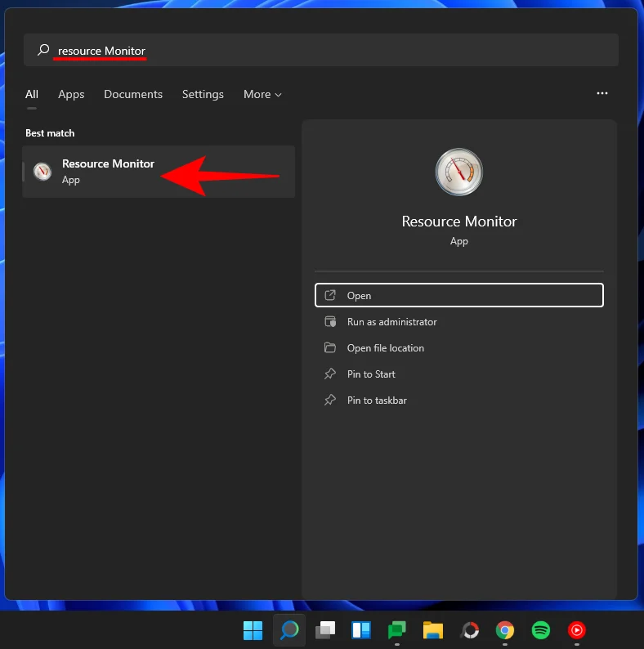This screenshot has width=644, height=649.
Task: Choose Run as administrator
Action: 391,322
